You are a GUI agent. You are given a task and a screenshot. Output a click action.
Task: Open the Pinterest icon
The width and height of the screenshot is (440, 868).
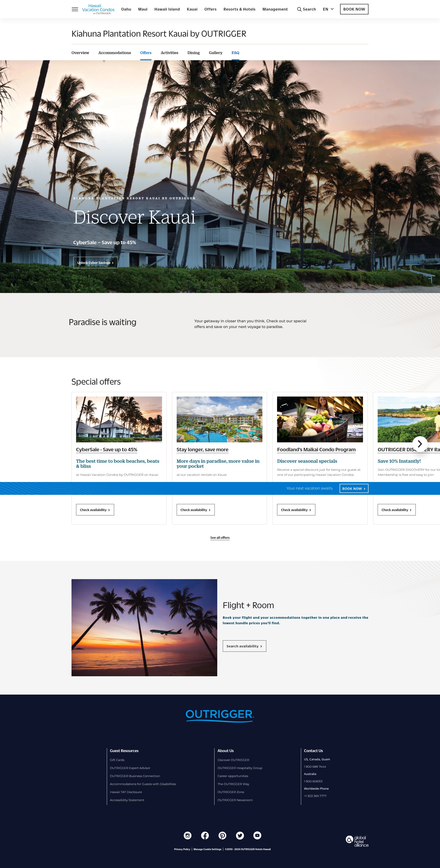(x=223, y=835)
